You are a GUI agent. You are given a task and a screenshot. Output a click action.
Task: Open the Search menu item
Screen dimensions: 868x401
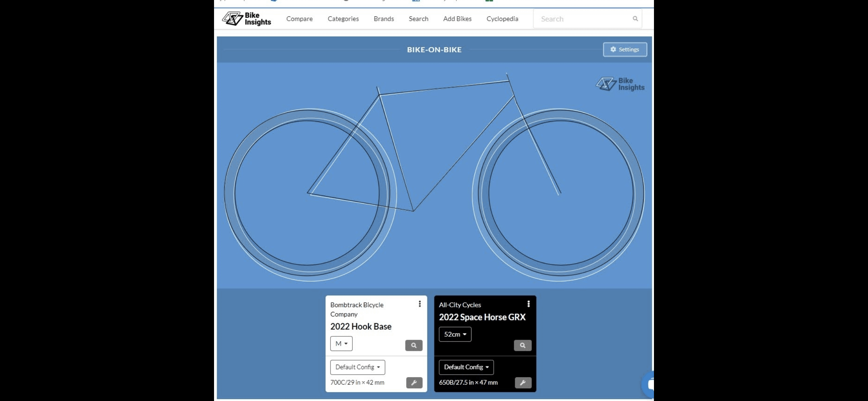click(x=418, y=19)
